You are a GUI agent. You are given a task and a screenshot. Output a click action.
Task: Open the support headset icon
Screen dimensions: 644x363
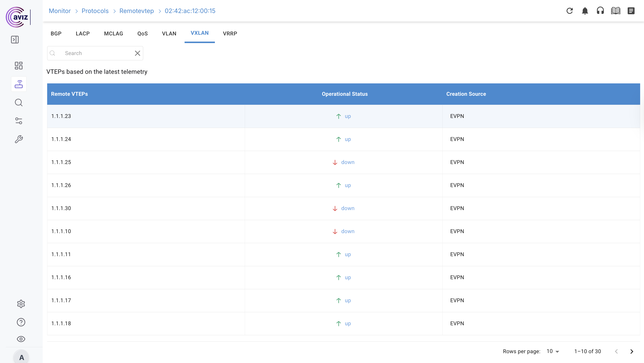(600, 11)
